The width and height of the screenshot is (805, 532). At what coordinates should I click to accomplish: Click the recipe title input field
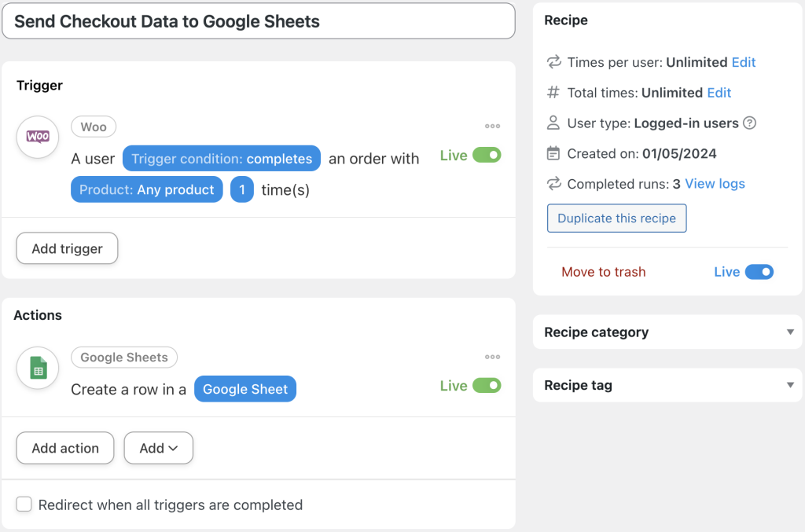[258, 21]
